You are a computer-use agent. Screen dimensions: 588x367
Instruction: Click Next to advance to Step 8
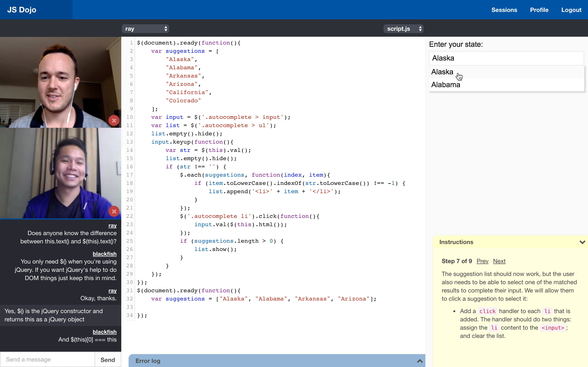click(x=499, y=261)
